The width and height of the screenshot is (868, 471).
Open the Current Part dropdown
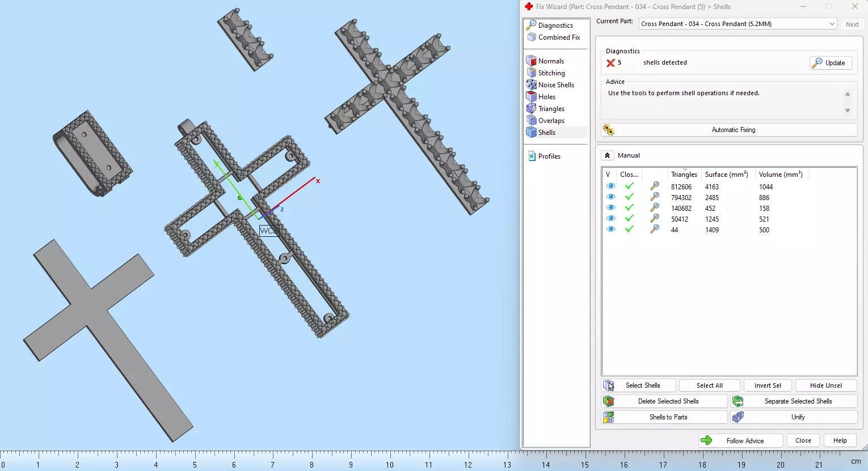738,24
